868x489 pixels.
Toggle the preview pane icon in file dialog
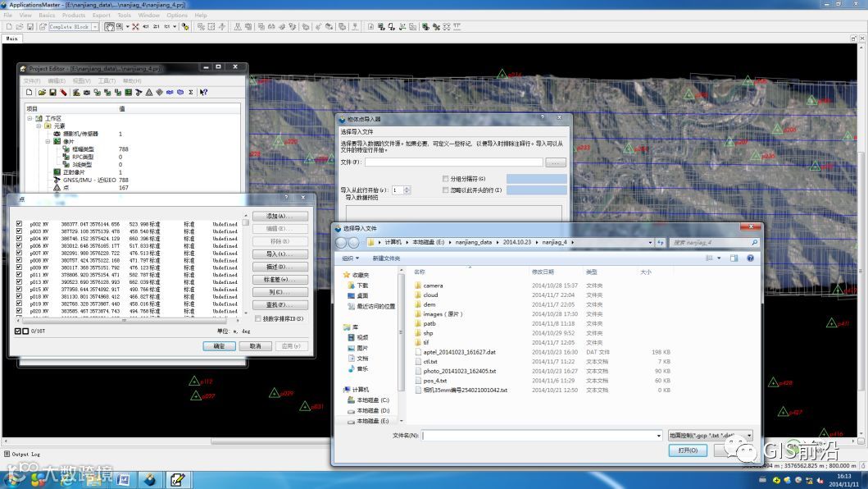(734, 258)
